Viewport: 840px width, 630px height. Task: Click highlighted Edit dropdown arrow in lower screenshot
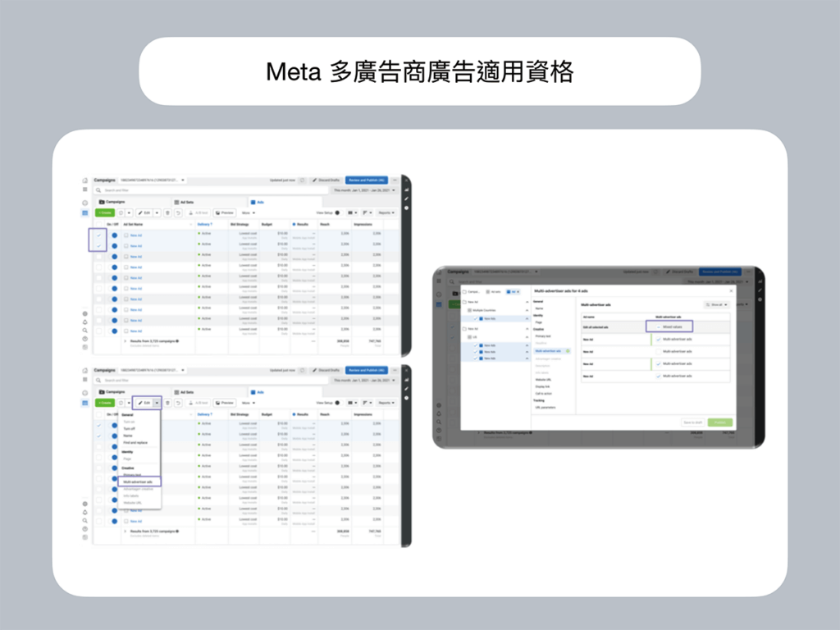pyautogui.click(x=157, y=403)
